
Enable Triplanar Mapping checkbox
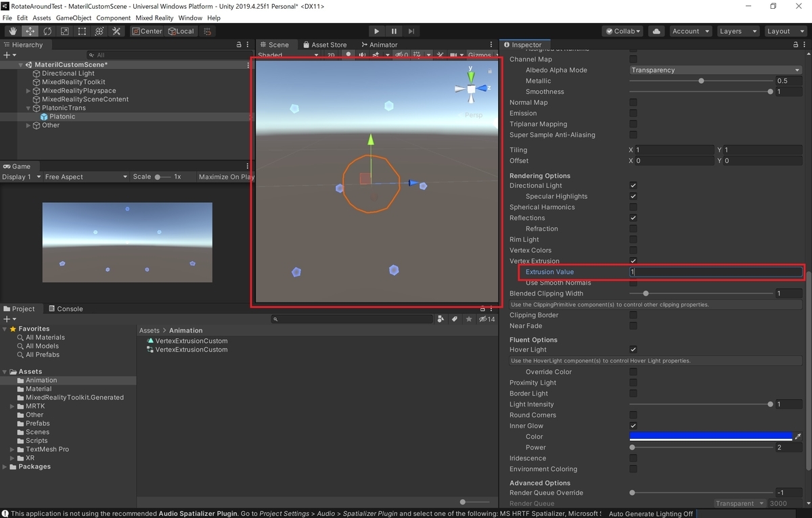(x=633, y=124)
